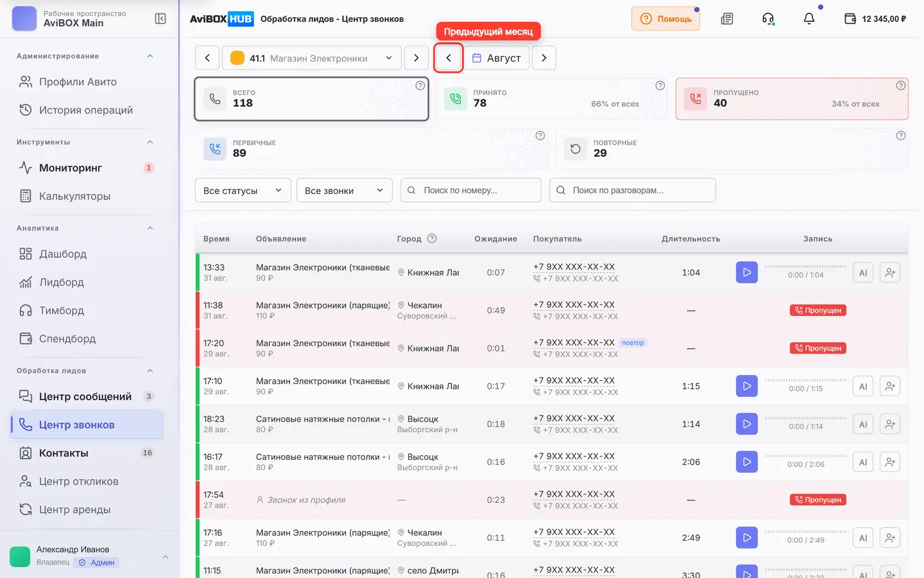Open Профили Авито in sidebar

[x=86, y=82]
